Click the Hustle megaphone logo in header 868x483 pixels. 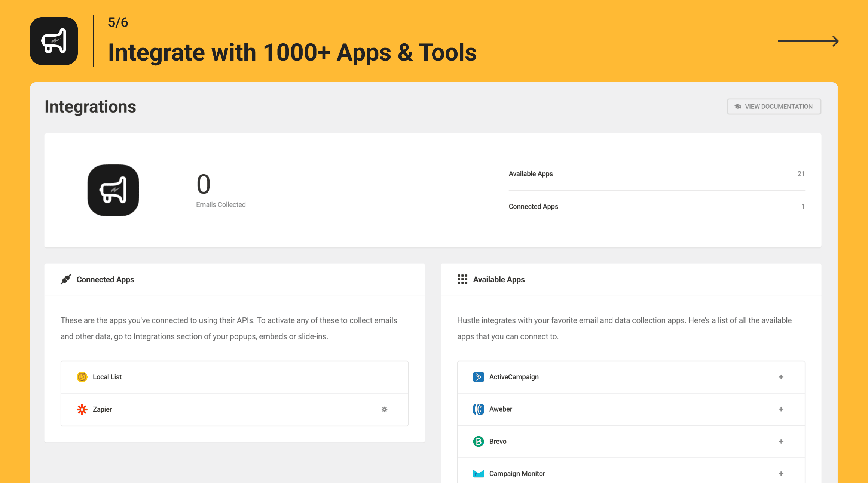(x=54, y=41)
